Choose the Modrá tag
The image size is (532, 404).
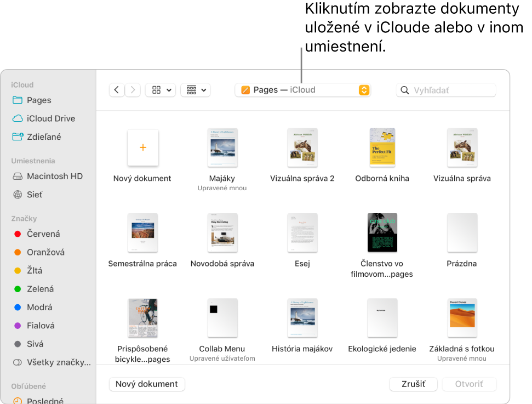coord(33,307)
